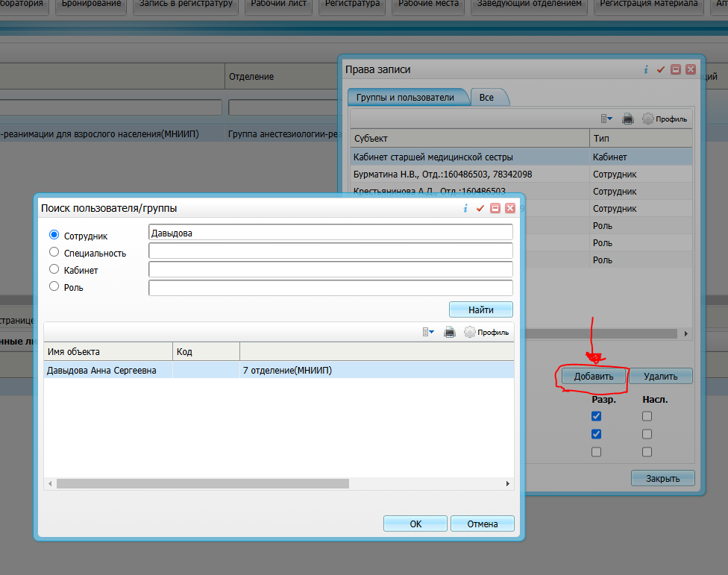Select the Специальность radio button
Image resolution: width=728 pixels, height=575 pixels.
(x=54, y=253)
